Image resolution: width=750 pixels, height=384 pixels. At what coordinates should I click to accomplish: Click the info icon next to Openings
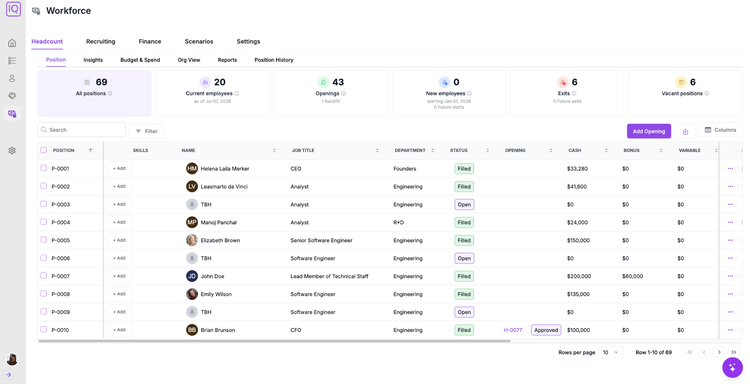(343, 94)
